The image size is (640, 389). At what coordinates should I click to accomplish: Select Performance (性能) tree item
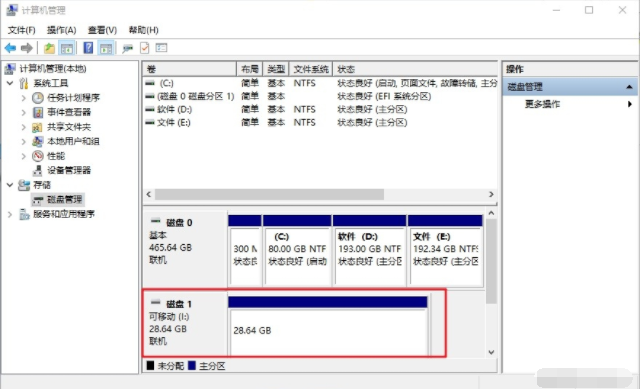click(56, 156)
